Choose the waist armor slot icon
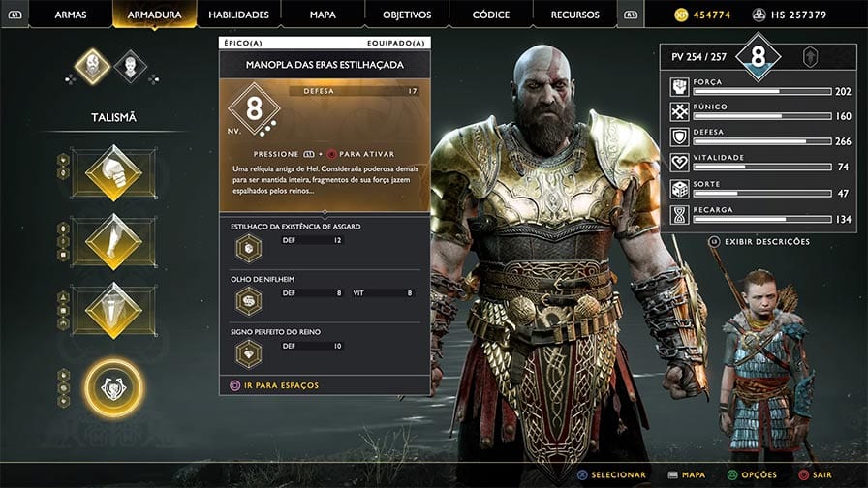868x488 pixels. click(x=113, y=311)
